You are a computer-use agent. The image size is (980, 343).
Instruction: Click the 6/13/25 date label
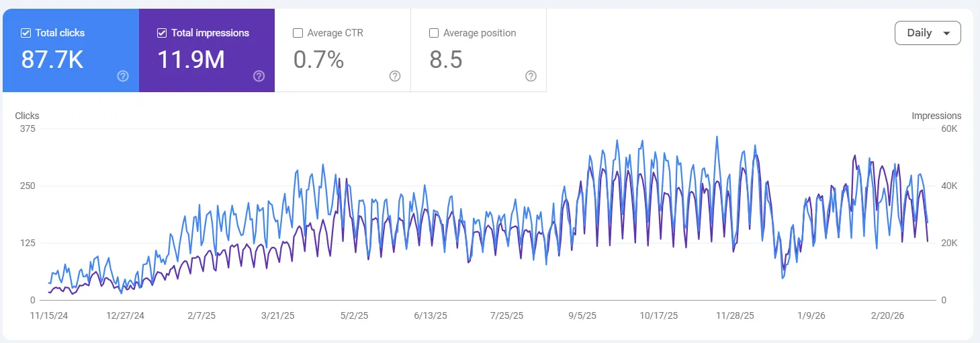[x=431, y=315]
